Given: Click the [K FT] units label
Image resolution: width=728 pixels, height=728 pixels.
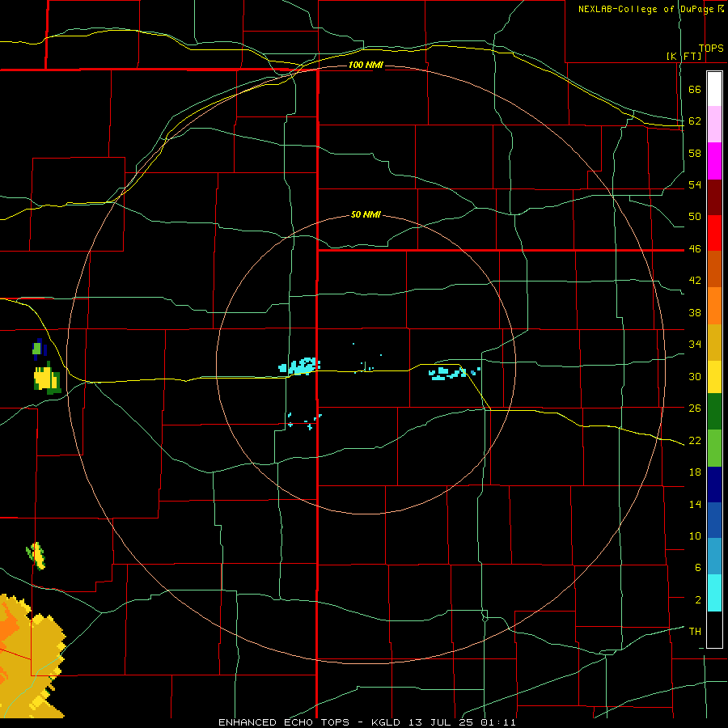Looking at the screenshot, I should (684, 56).
